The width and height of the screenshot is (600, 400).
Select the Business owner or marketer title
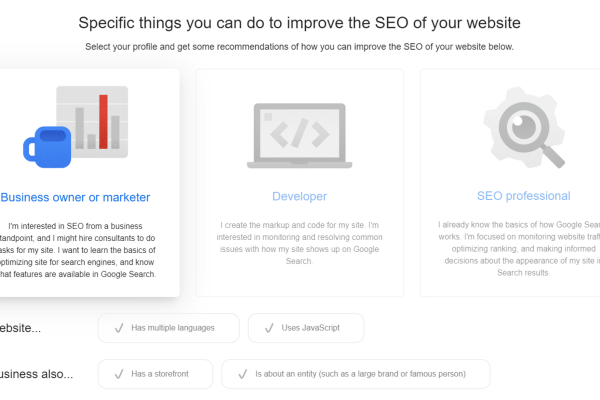point(75,198)
